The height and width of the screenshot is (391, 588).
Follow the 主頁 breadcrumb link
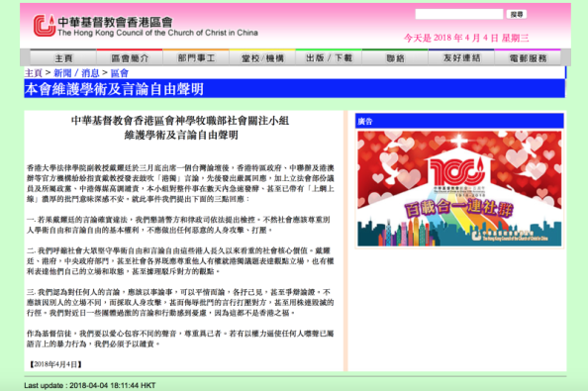click(34, 72)
